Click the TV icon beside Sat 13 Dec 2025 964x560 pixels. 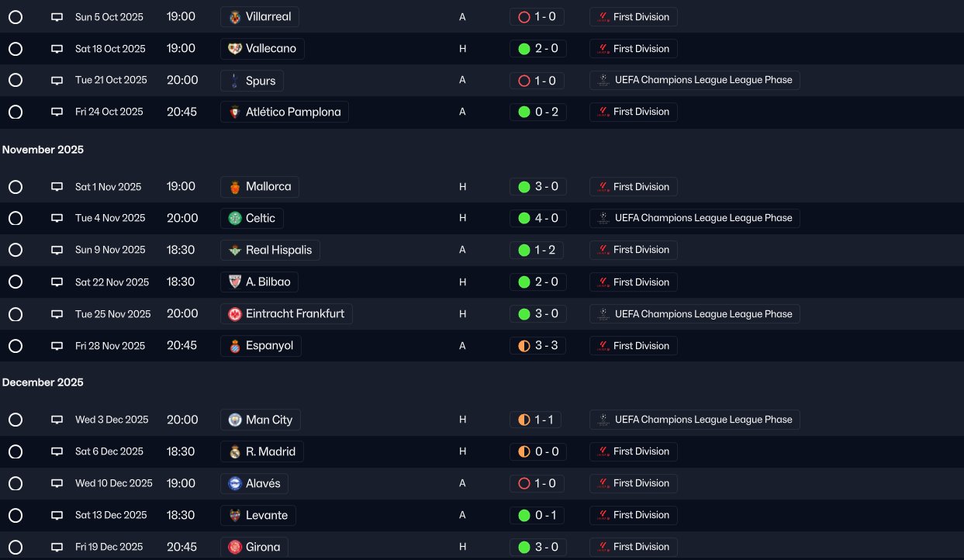point(57,515)
